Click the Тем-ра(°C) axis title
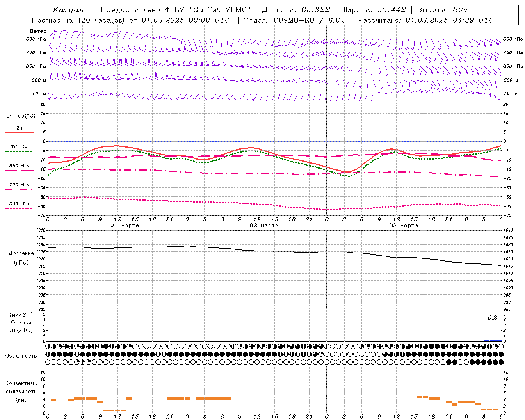 (x=19, y=116)
